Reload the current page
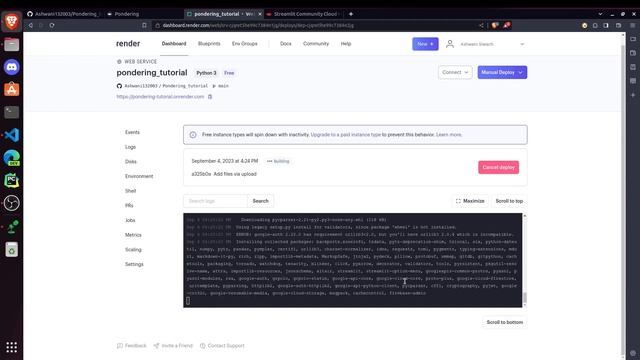 [x=52, y=25]
